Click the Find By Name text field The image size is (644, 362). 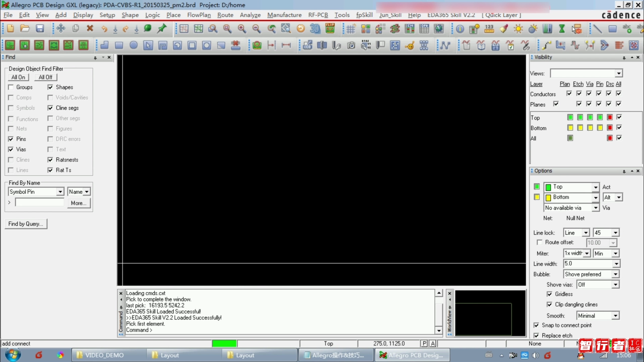point(40,202)
